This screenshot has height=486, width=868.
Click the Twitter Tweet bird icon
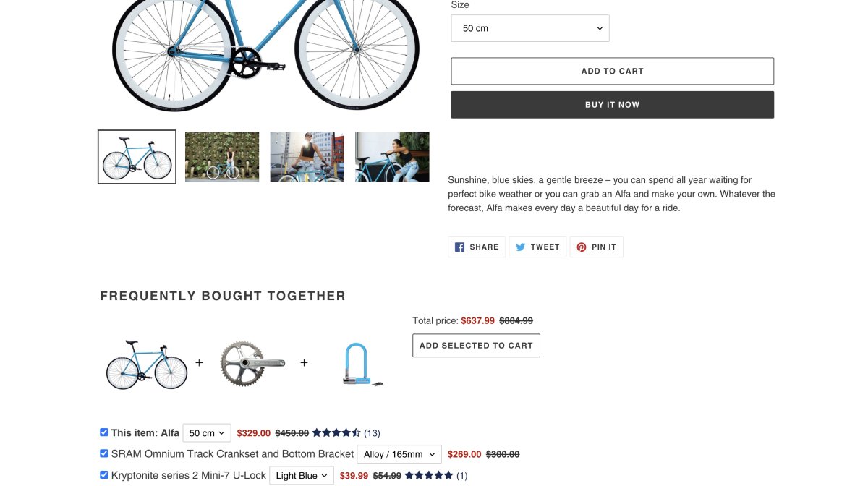coord(520,247)
